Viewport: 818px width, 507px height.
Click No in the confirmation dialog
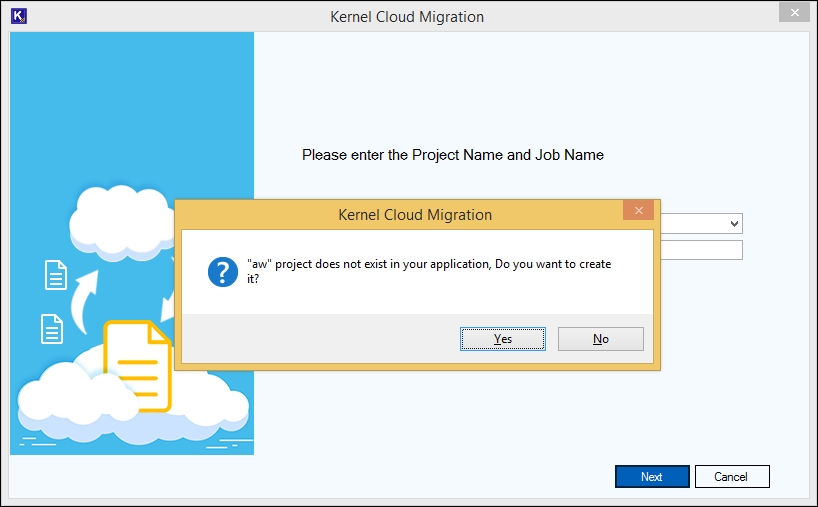600,339
